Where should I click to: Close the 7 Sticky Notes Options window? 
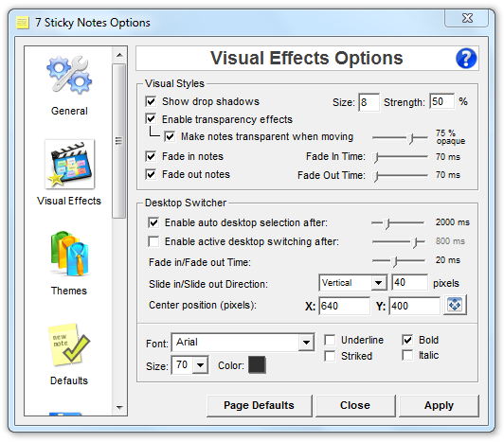(467, 18)
